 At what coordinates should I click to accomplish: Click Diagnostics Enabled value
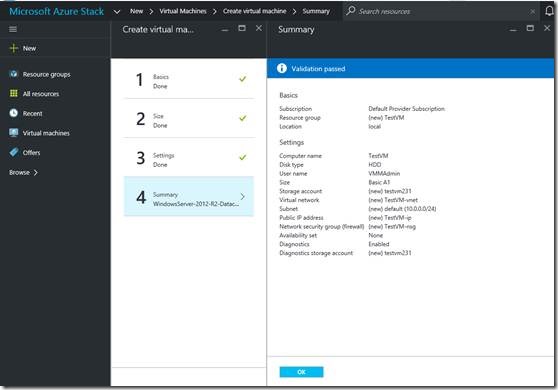(379, 244)
